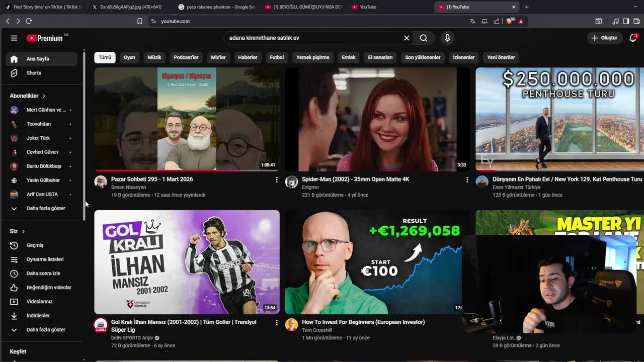This screenshot has width=644, height=362.
Task: Open the Brave wallet icon
Action: [x=636, y=21]
